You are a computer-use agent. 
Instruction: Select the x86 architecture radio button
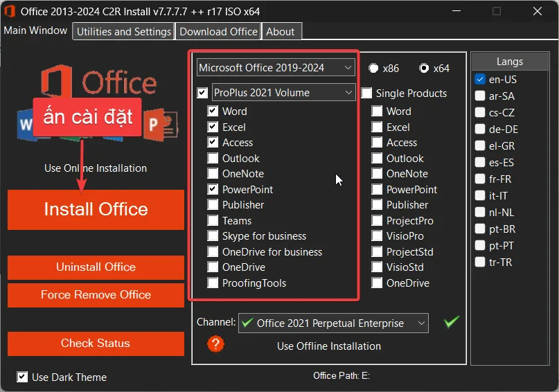373,68
